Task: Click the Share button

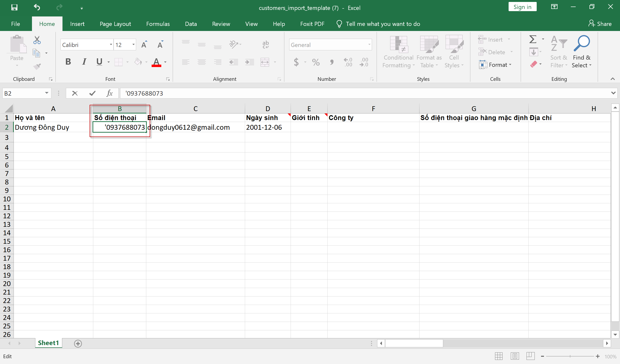Action: point(600,24)
